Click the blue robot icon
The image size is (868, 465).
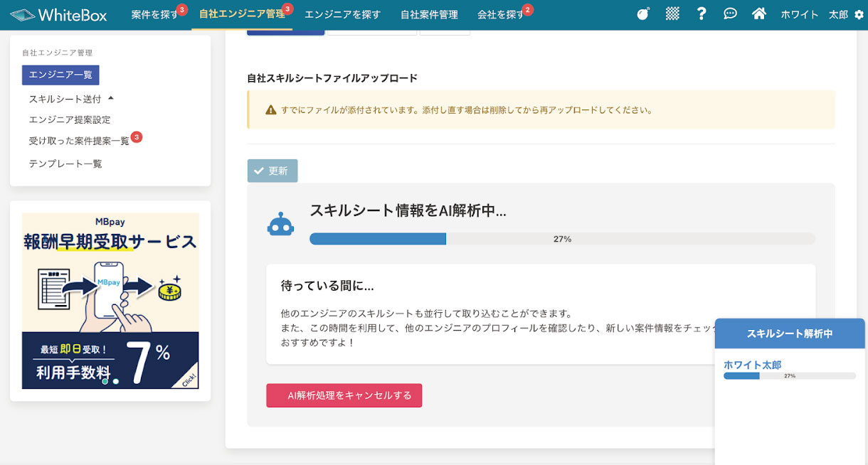coord(280,224)
